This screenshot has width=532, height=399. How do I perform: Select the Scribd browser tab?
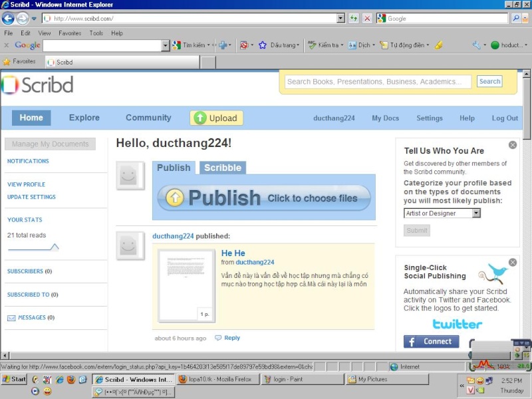[x=122, y=62]
